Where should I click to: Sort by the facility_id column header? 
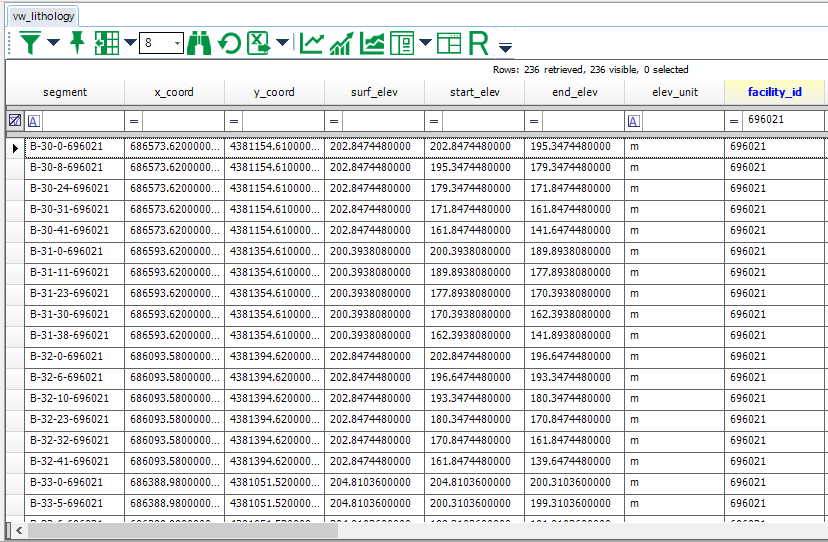point(774,92)
